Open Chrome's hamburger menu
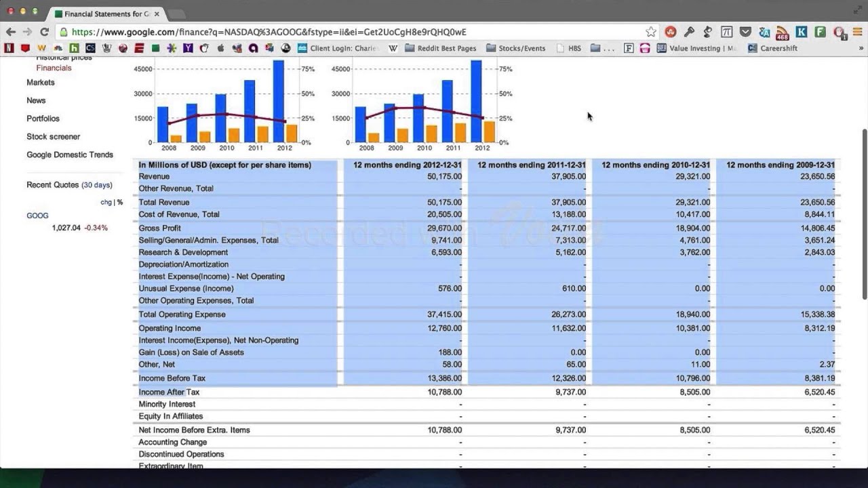The width and height of the screenshot is (868, 488). (857, 32)
